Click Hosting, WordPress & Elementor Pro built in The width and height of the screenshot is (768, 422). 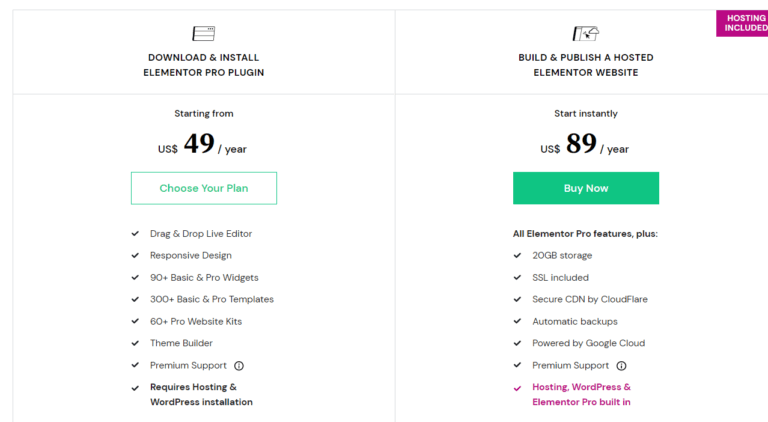(x=583, y=394)
